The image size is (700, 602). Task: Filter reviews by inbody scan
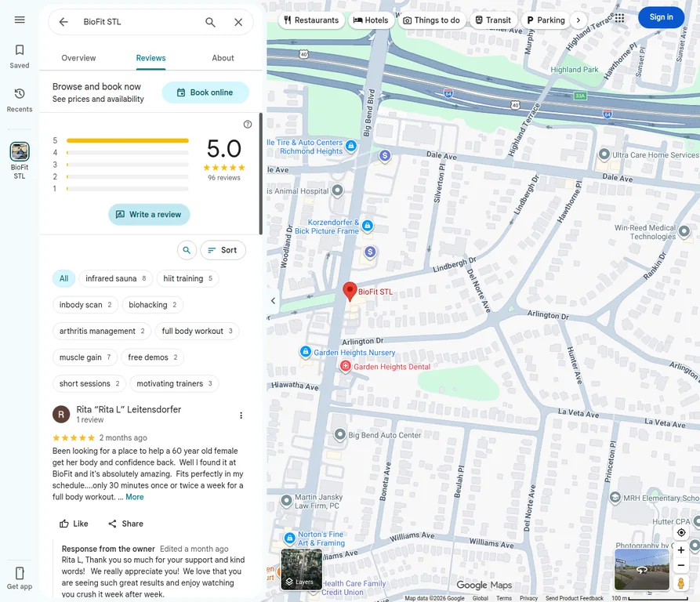pyautogui.click(x=85, y=305)
